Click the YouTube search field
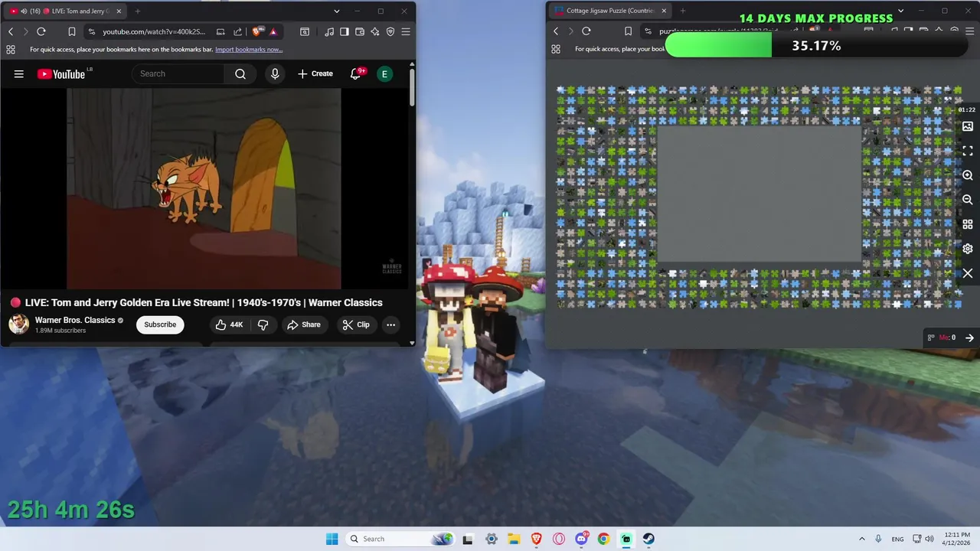The width and height of the screenshot is (980, 551). 178,73
